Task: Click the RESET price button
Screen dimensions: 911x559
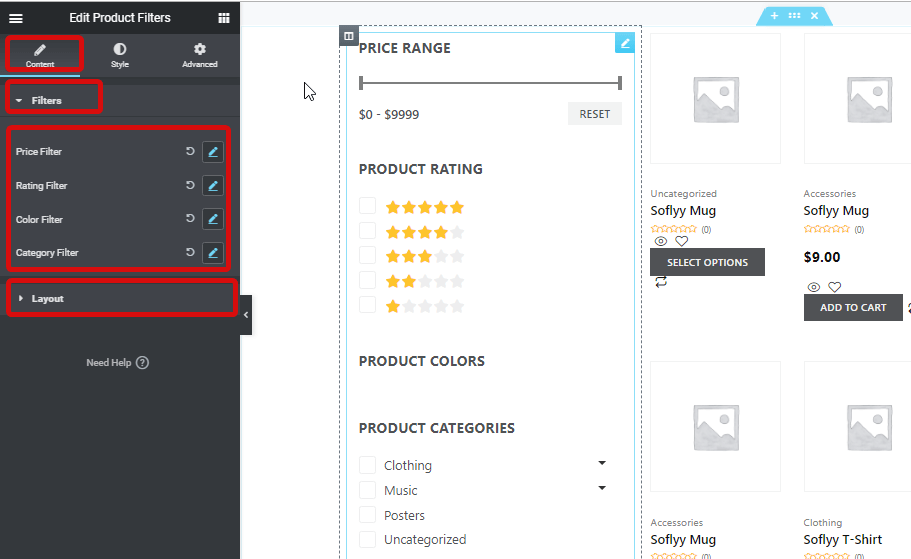Action: [595, 114]
